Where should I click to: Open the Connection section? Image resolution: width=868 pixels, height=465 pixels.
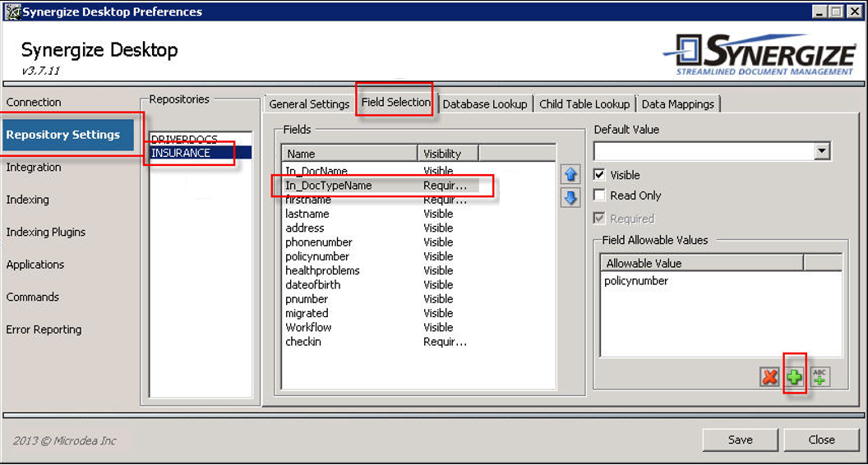(34, 103)
